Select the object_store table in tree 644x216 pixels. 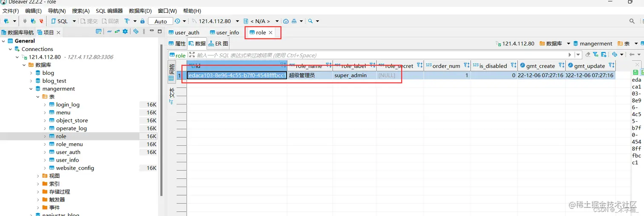pos(72,120)
